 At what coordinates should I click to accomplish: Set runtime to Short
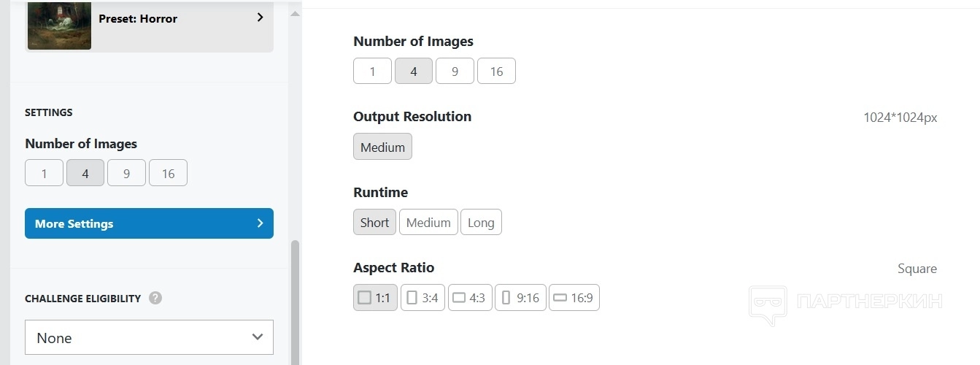coord(374,223)
